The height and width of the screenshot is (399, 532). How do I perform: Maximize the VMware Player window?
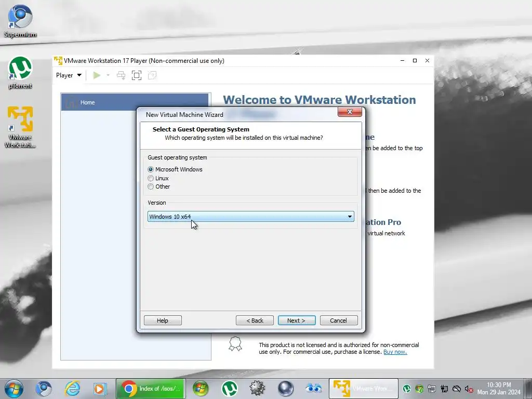[415, 60]
